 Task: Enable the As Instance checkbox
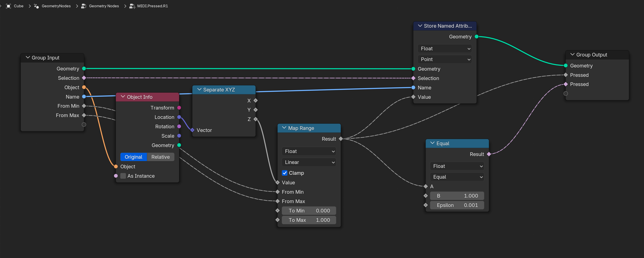coord(123,176)
